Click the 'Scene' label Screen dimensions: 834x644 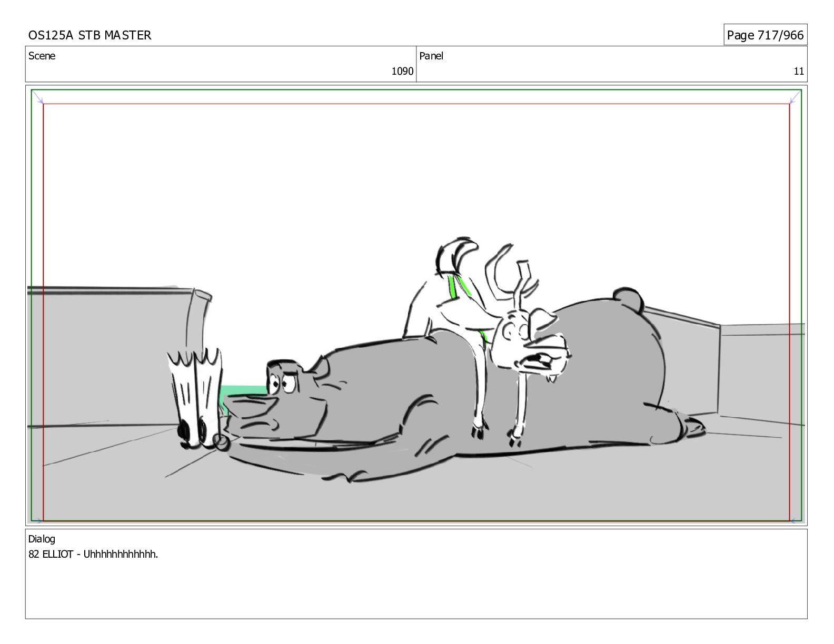click(x=42, y=56)
